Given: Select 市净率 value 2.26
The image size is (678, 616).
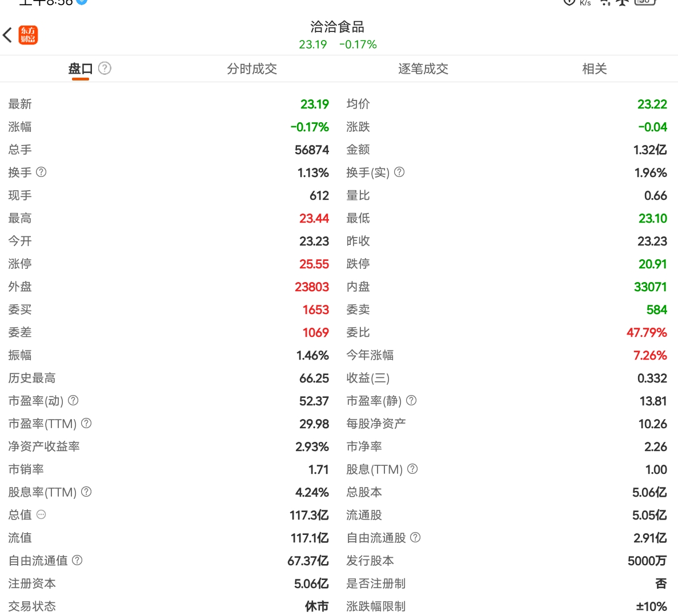Looking at the screenshot, I should coord(656,447).
